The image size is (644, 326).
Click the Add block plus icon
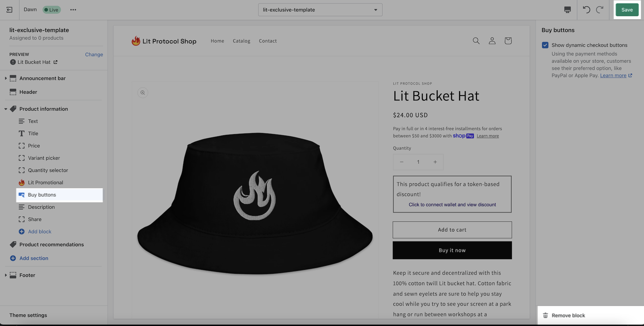pos(22,232)
